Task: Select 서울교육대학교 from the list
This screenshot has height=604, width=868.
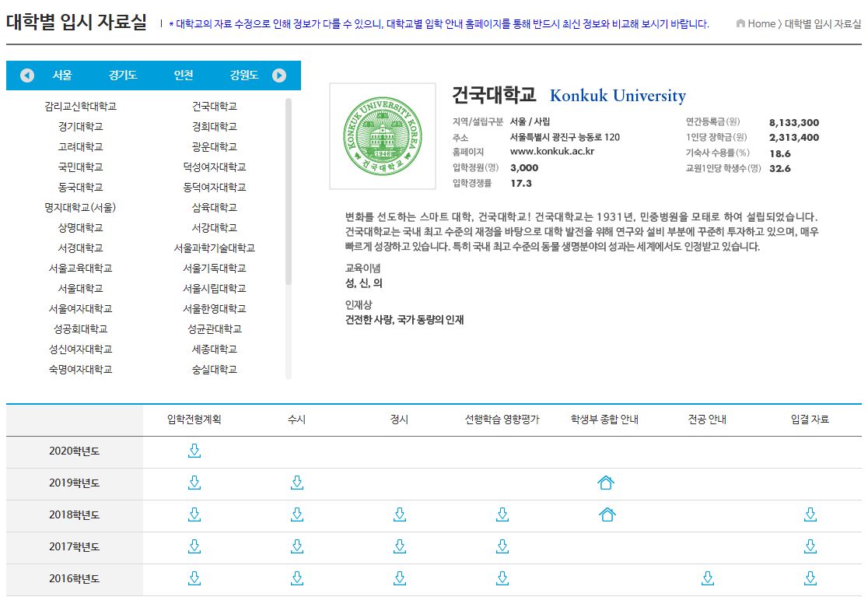Action: (81, 269)
